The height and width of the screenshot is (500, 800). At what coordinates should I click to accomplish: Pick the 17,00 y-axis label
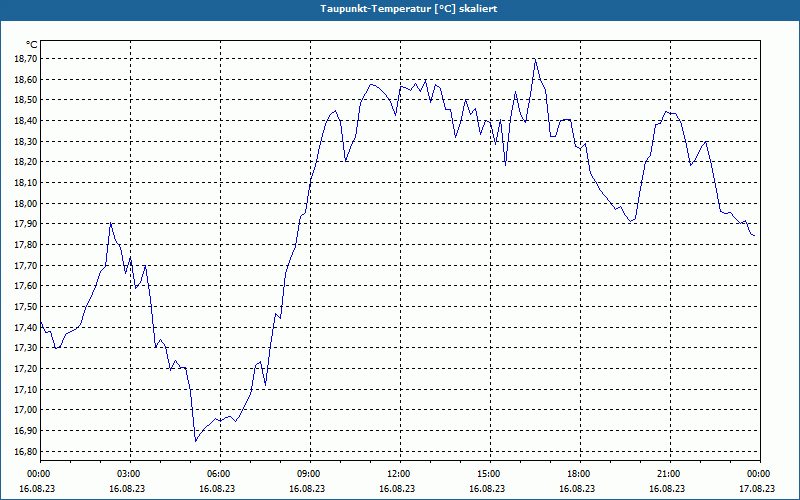(x=26, y=410)
